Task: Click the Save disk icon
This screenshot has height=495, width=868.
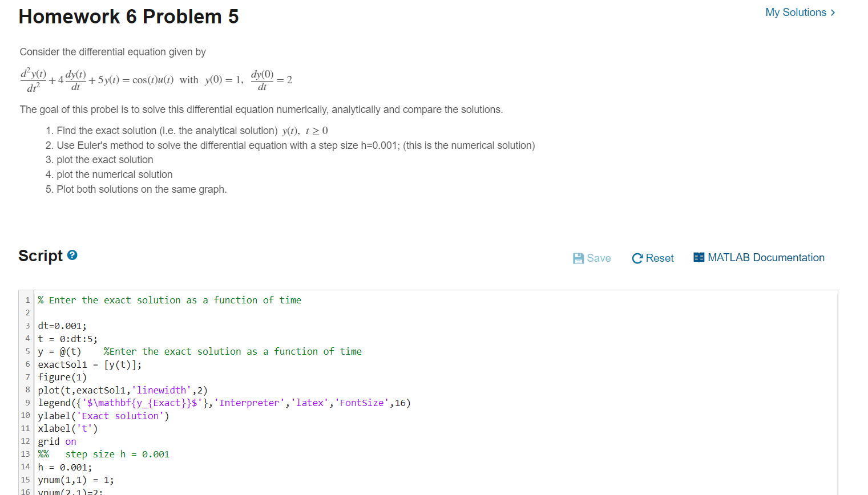Action: click(578, 258)
